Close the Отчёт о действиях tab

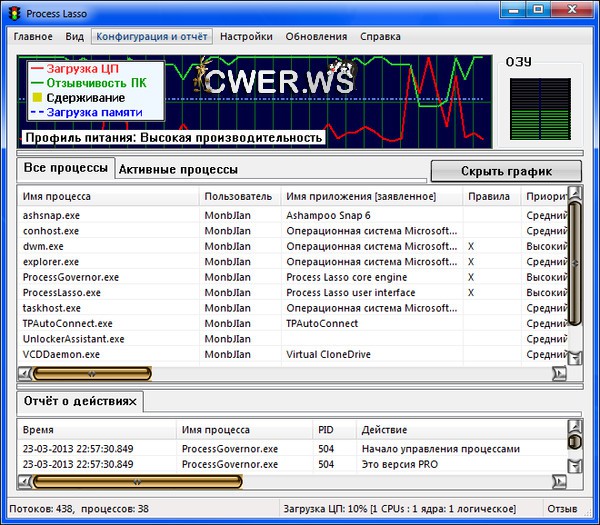pyautogui.click(x=133, y=401)
